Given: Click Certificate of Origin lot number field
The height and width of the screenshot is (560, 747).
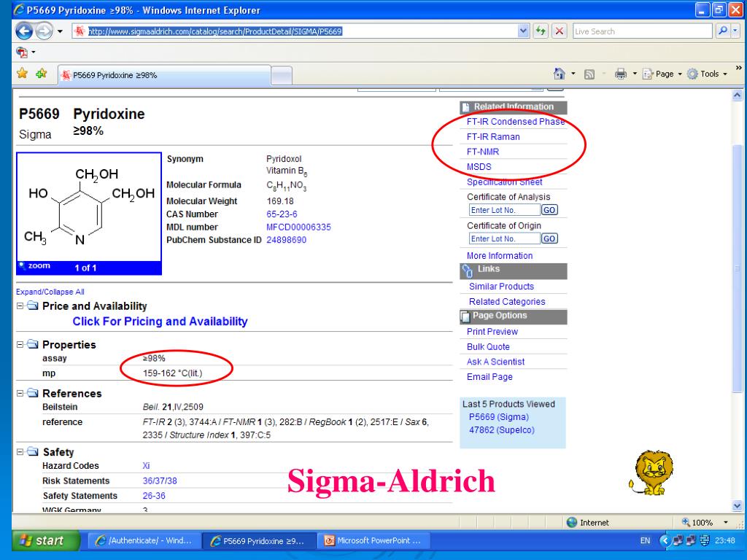Looking at the screenshot, I should (x=504, y=238).
